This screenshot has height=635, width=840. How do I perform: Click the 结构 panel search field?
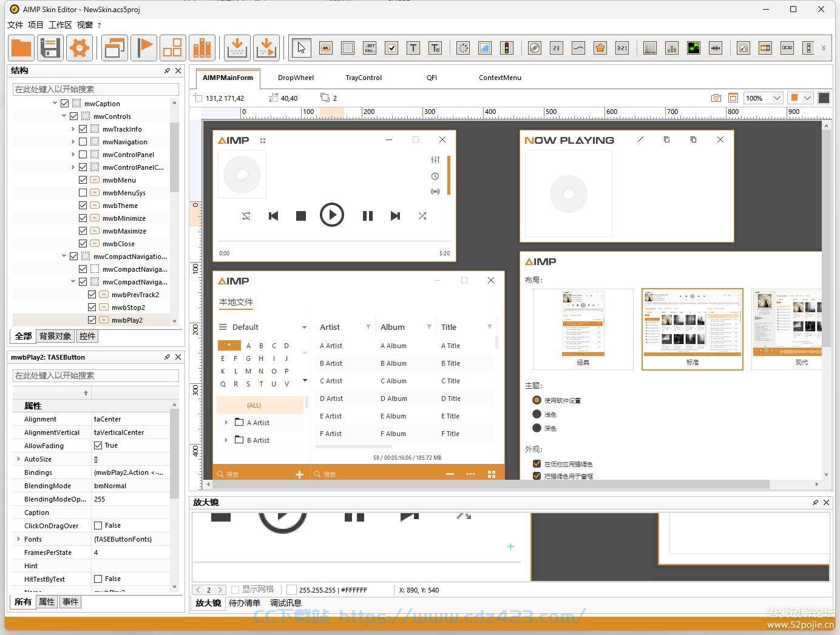pyautogui.click(x=95, y=89)
